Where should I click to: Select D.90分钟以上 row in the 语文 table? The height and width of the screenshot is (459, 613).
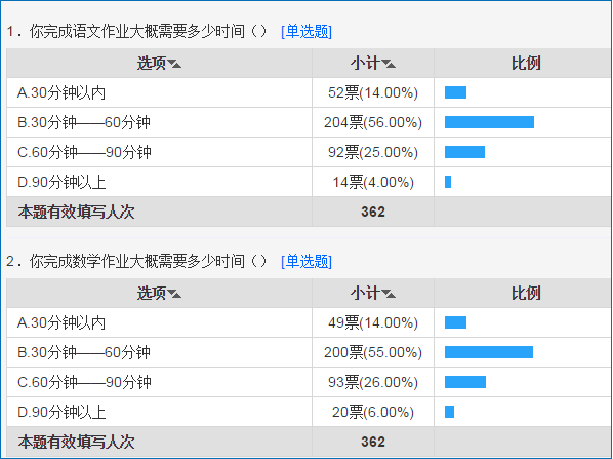click(x=308, y=182)
